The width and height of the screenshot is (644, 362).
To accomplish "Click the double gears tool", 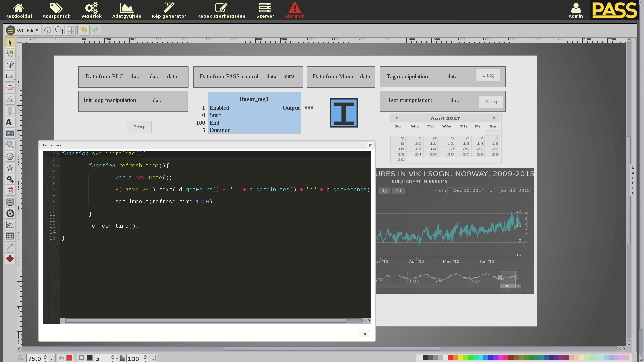I will (x=10, y=179).
